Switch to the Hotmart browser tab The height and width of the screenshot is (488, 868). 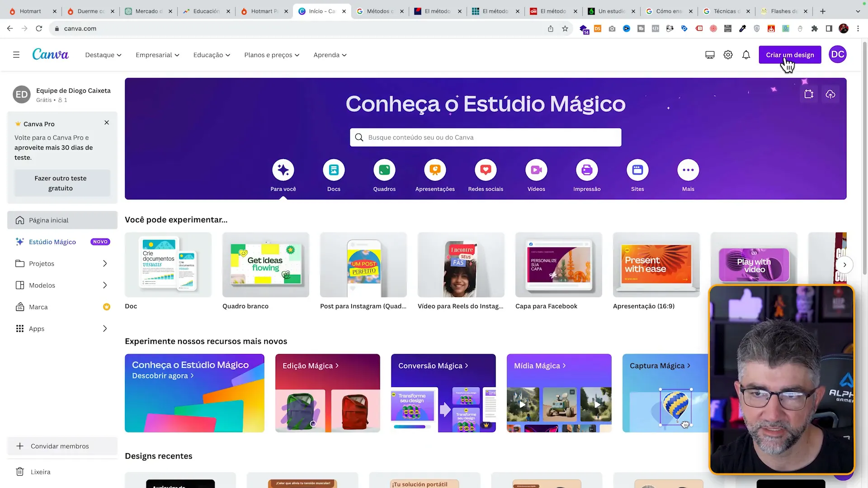pyautogui.click(x=30, y=11)
